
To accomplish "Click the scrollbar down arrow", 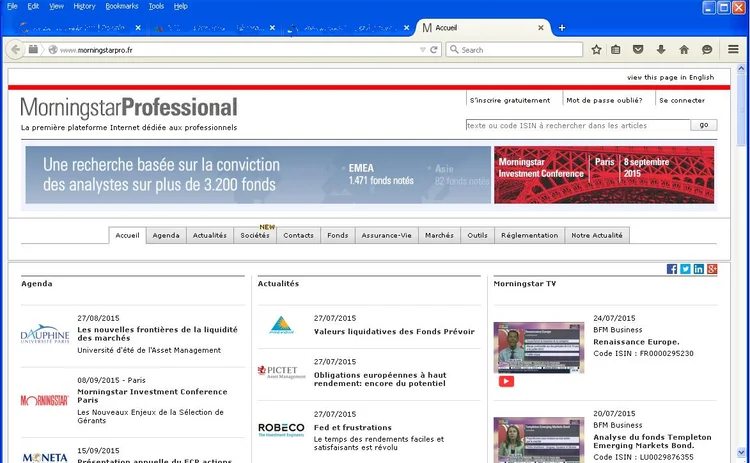I will coord(741,452).
